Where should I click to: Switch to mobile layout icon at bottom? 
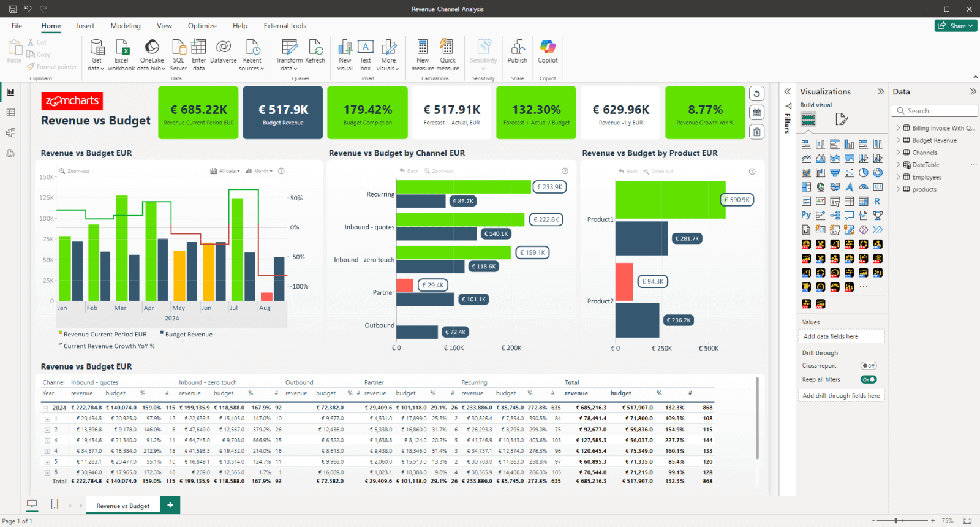click(x=55, y=504)
